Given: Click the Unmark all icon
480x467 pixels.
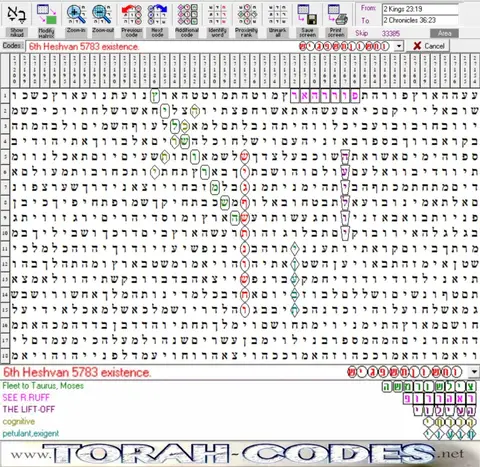Looking at the screenshot, I should click(x=277, y=14).
